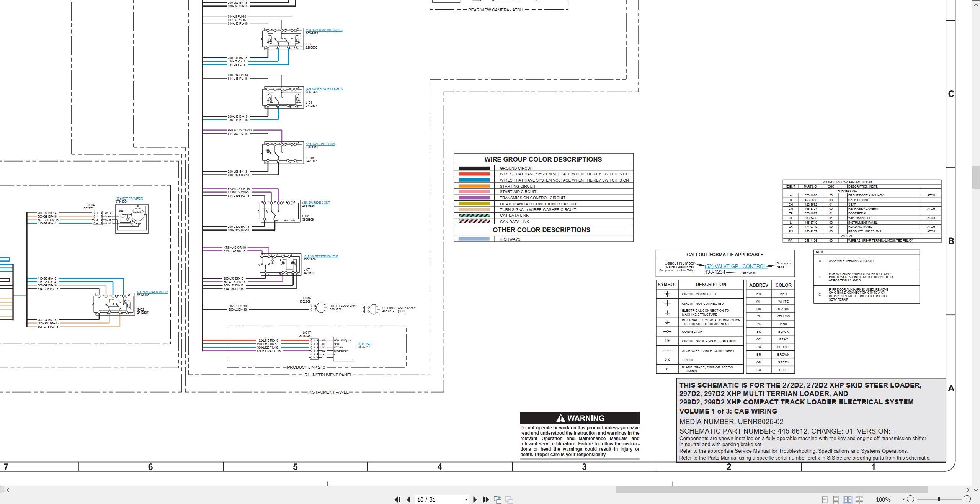This screenshot has height=504, width=980.
Task: Switch to single page view
Action: [825, 499]
